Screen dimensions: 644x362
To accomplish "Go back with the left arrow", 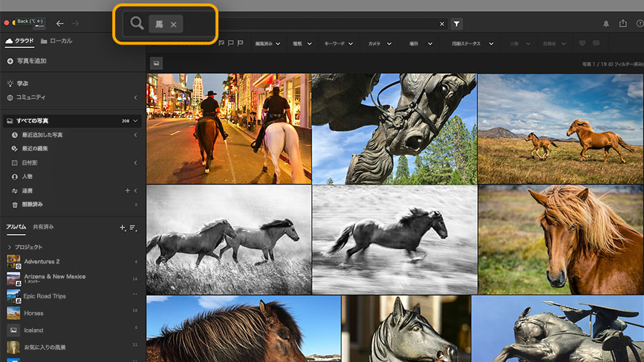I will [60, 24].
